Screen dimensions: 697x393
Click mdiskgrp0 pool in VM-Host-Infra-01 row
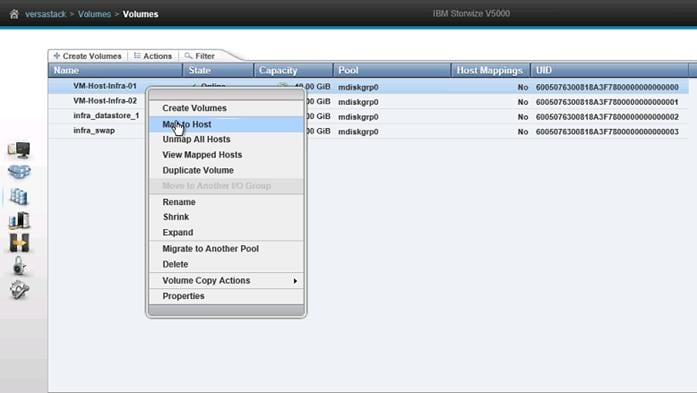pos(358,87)
